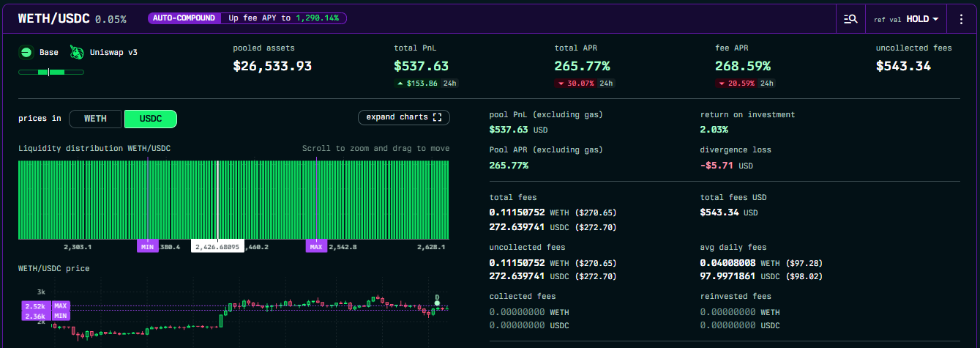
Task: Click the Uniswap v3 unicorn icon
Action: [77, 52]
